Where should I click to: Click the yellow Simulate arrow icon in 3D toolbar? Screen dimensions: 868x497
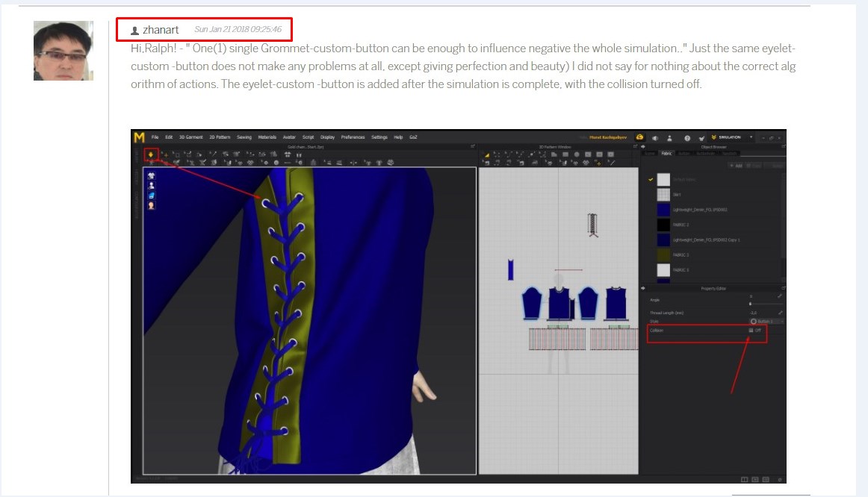[151, 154]
